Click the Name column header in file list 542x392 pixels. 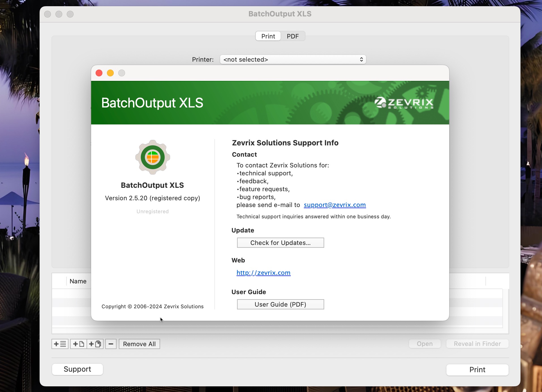tap(78, 281)
